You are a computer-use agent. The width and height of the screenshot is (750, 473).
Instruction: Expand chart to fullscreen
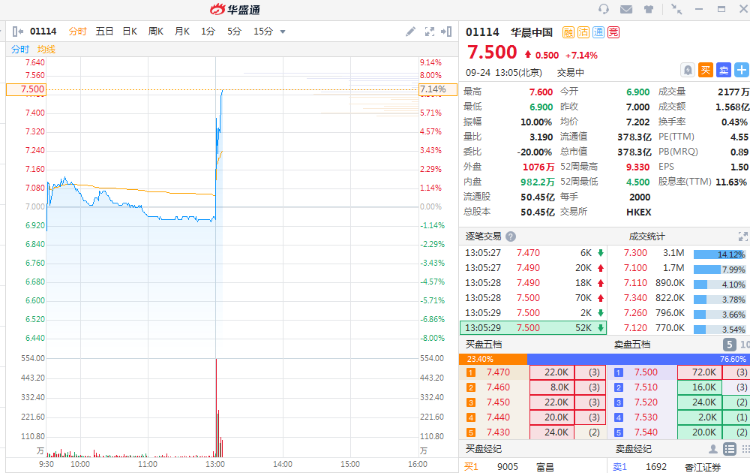coord(430,32)
